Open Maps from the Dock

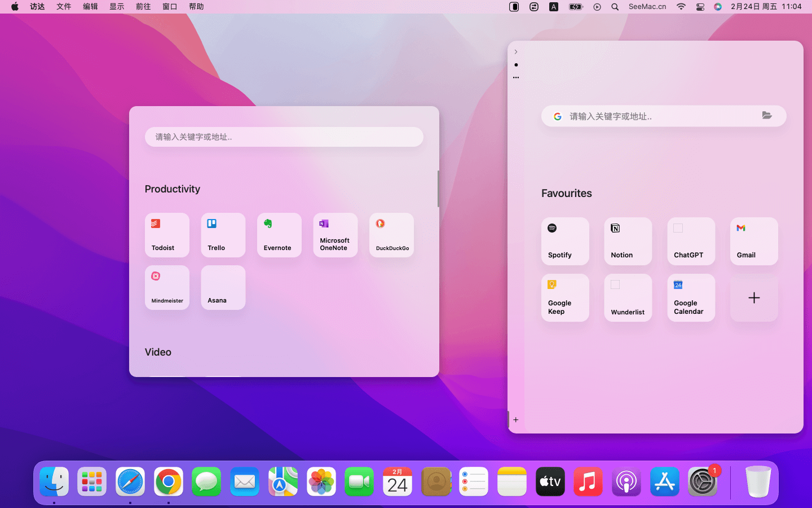(283, 482)
